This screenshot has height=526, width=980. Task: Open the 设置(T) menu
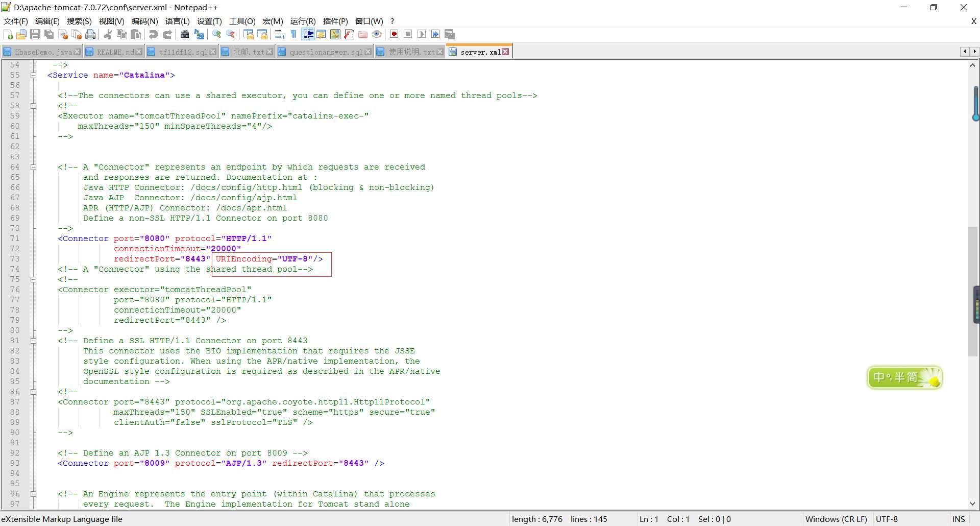(x=209, y=21)
